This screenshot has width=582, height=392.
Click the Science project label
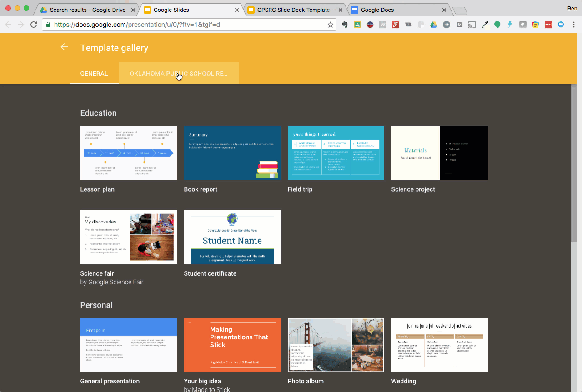(x=413, y=189)
